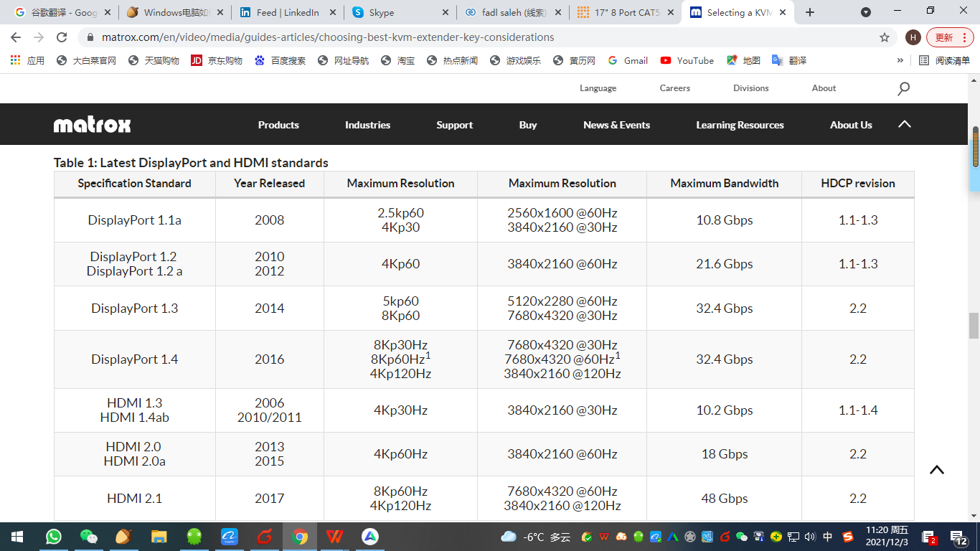980x551 pixels.
Task: Go back with the browser back arrow
Action: 16,37
